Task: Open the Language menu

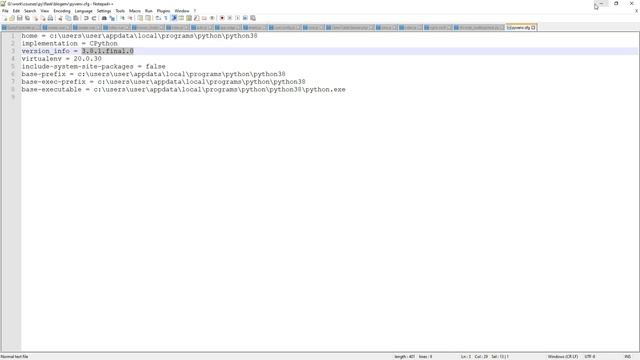Action: click(x=84, y=11)
